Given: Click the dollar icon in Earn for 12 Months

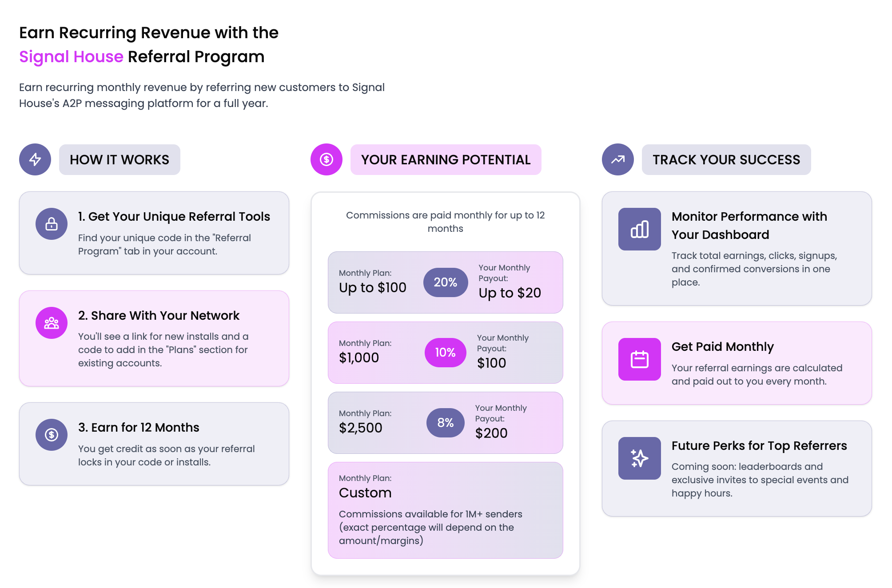Looking at the screenshot, I should (x=52, y=435).
